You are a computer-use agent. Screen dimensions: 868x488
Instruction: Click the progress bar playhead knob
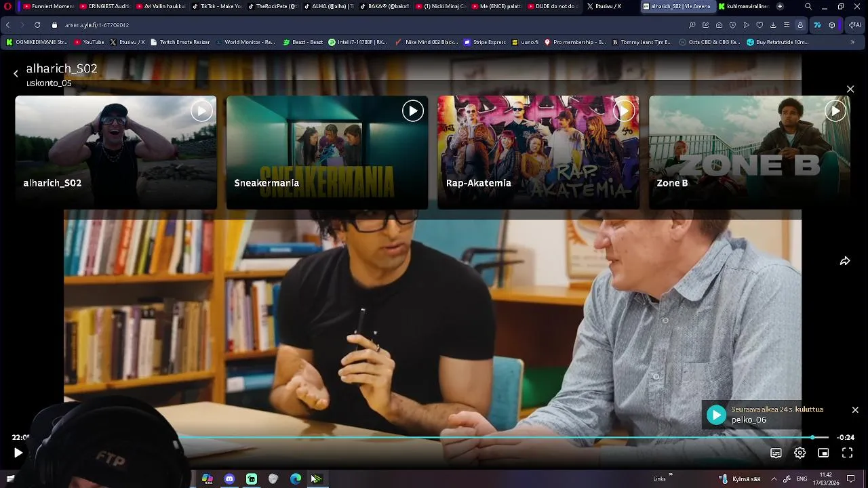tap(812, 438)
